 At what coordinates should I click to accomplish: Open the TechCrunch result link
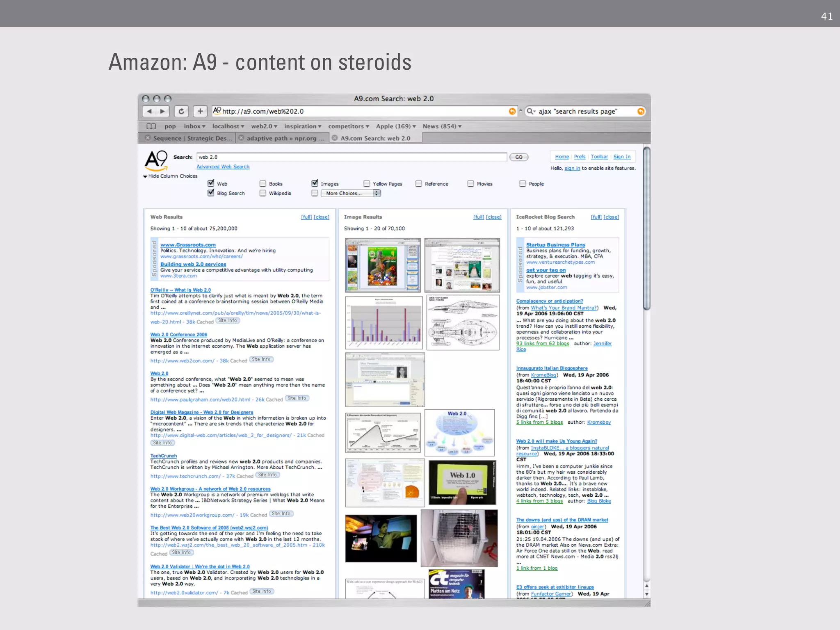163,456
